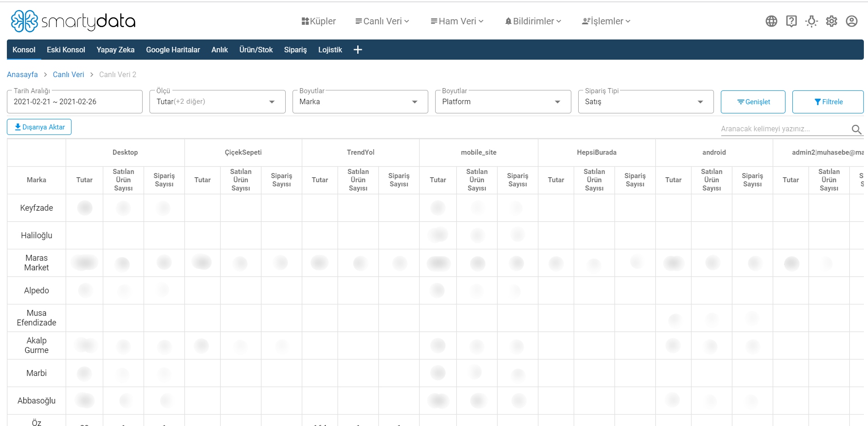Open the user account icon
Viewport: 868px width, 426px height.
point(851,21)
